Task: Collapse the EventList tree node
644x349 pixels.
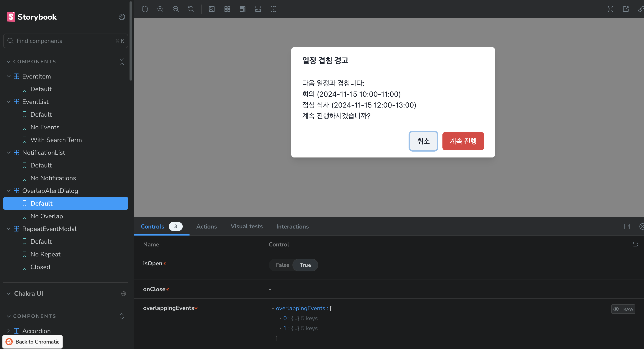Action: coord(8,102)
